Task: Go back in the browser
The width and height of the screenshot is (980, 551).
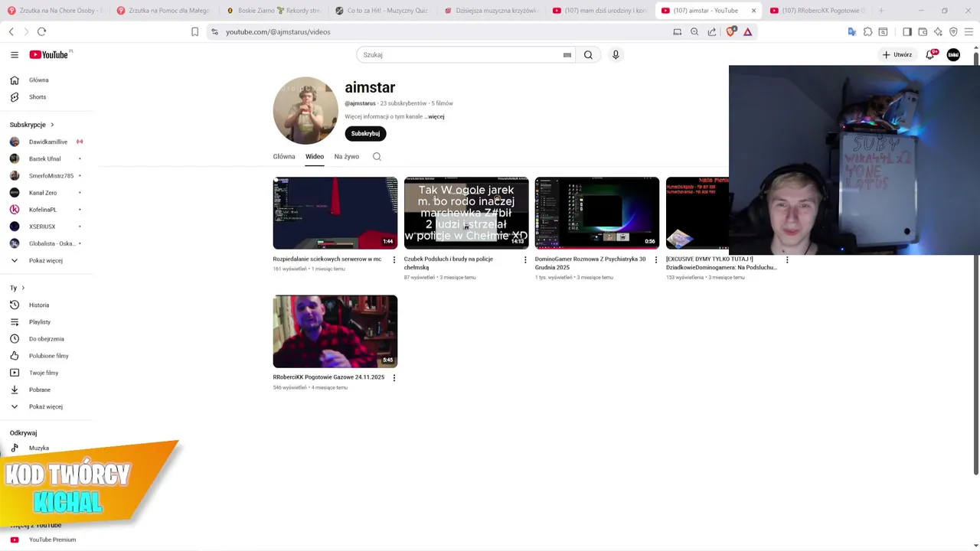Action: click(x=11, y=31)
